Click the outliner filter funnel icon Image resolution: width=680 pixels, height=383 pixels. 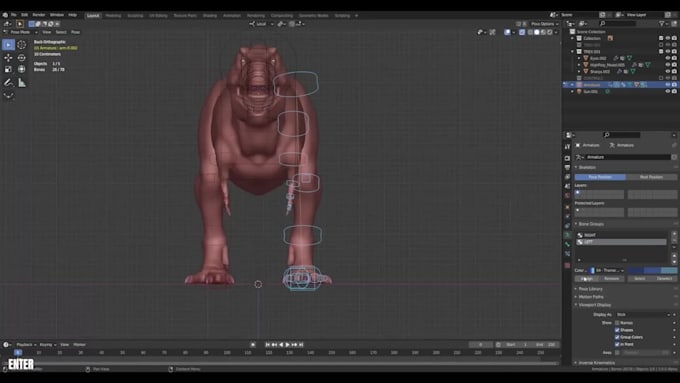662,23
